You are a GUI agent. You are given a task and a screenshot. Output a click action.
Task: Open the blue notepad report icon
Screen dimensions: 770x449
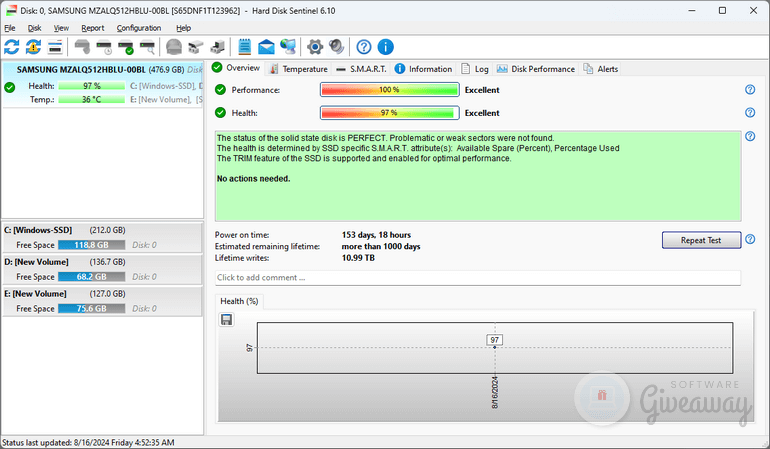(245, 47)
